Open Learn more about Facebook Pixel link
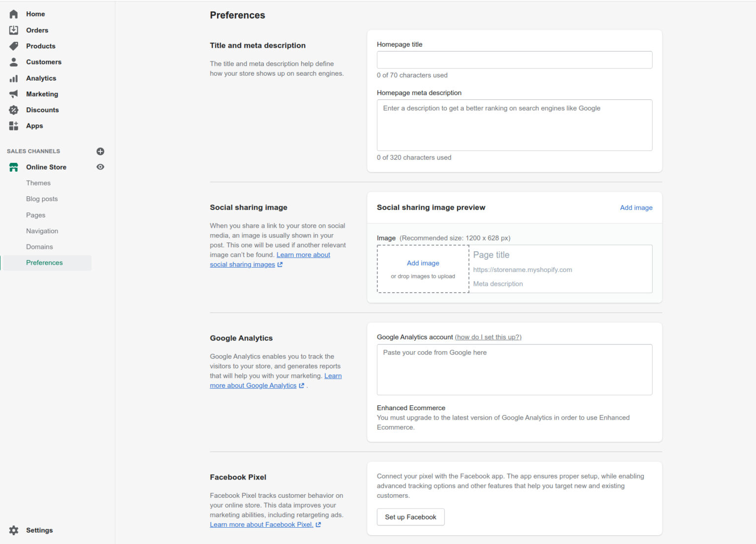This screenshot has height=544, width=756. (261, 525)
